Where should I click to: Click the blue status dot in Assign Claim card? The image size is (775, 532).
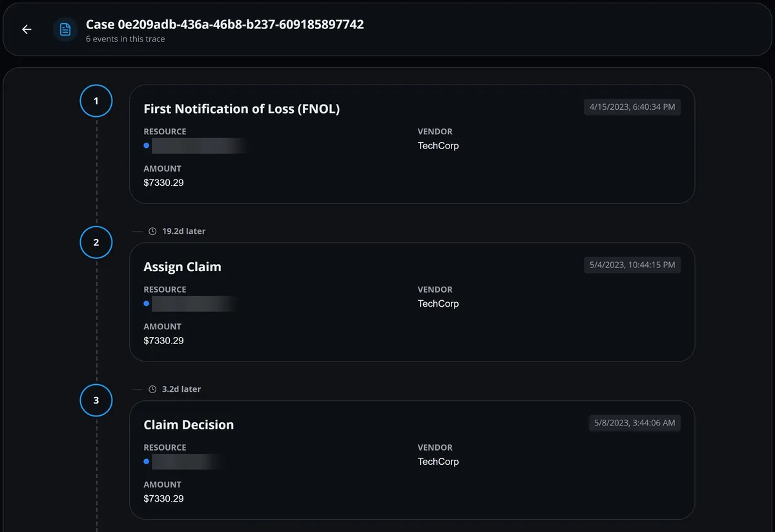pyautogui.click(x=147, y=303)
